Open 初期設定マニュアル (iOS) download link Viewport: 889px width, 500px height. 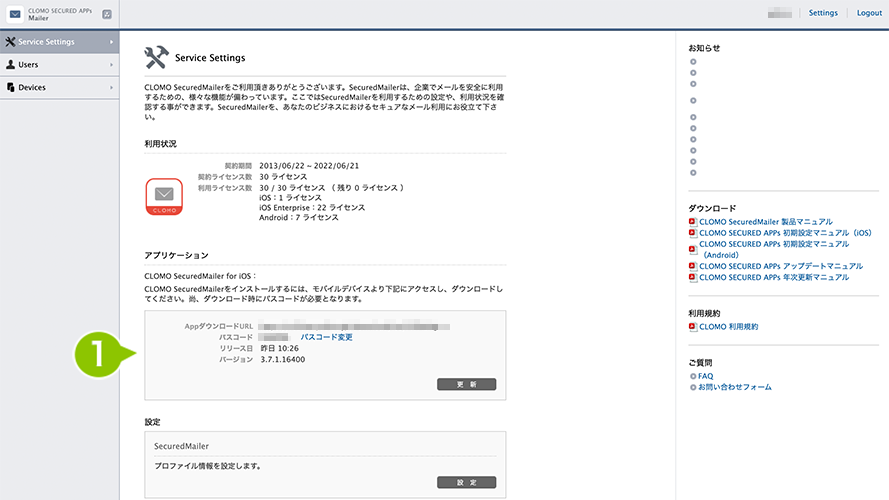[785, 233]
